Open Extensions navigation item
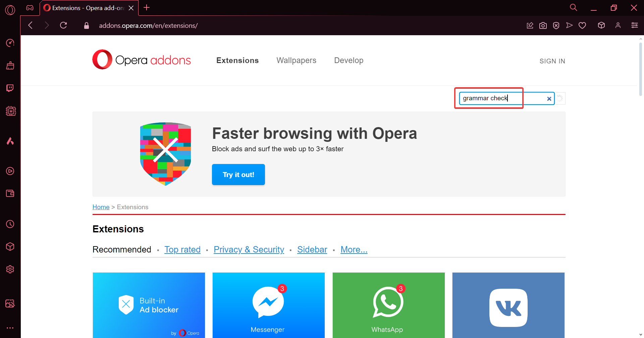This screenshot has height=338, width=644. pos(237,60)
